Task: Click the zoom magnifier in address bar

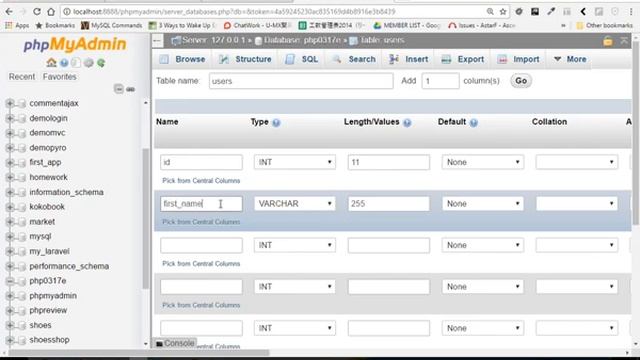Action: point(490,12)
